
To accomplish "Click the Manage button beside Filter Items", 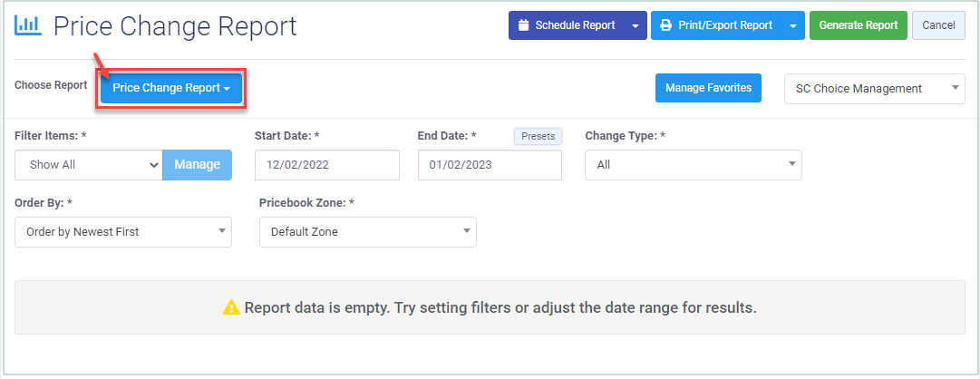I will pyautogui.click(x=197, y=165).
